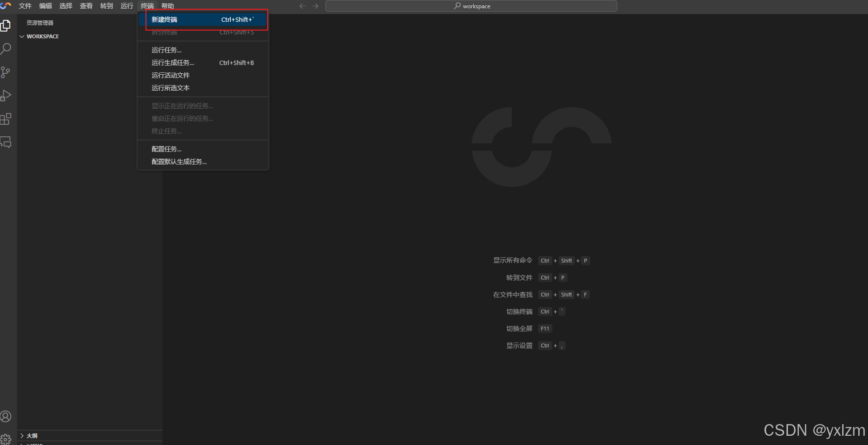Open the Extensions view
Screen dimensions: 868x445
pyautogui.click(x=6, y=119)
